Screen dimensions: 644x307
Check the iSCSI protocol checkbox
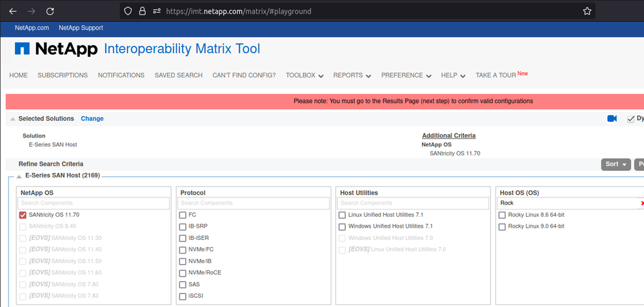click(x=183, y=296)
